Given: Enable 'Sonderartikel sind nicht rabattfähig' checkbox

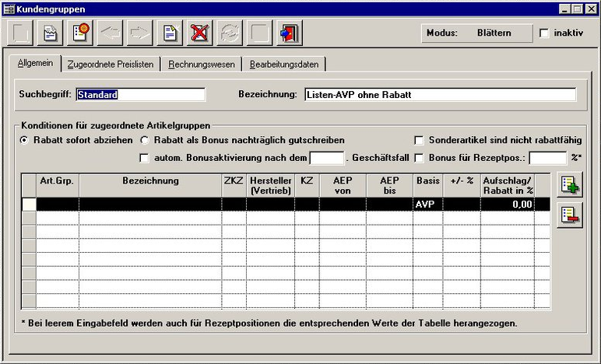Looking at the screenshot, I should click(420, 140).
